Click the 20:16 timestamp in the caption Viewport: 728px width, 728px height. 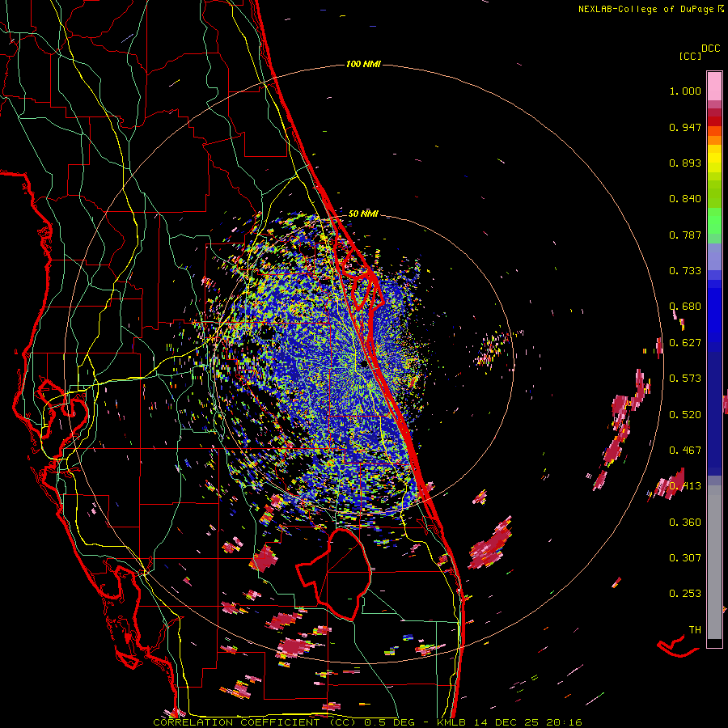tap(565, 722)
